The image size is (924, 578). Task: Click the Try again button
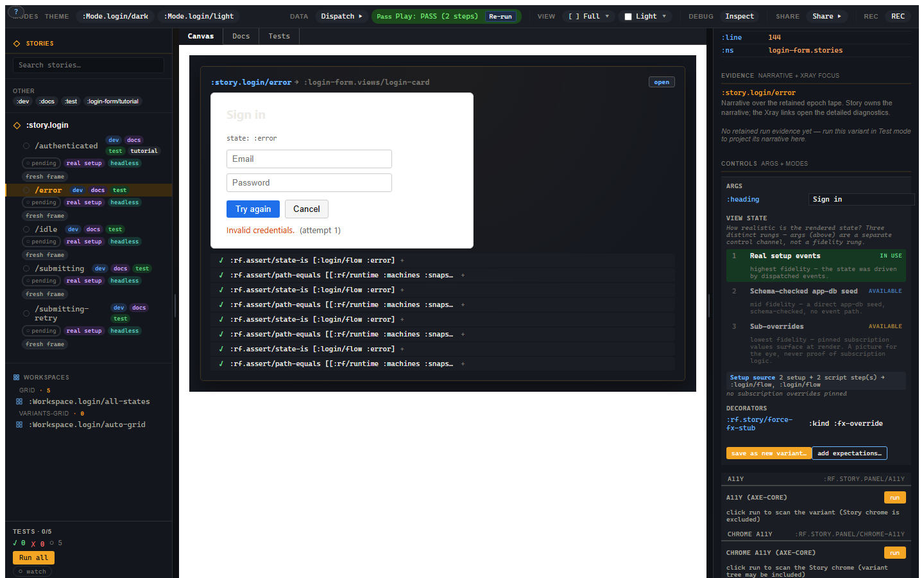tap(253, 209)
